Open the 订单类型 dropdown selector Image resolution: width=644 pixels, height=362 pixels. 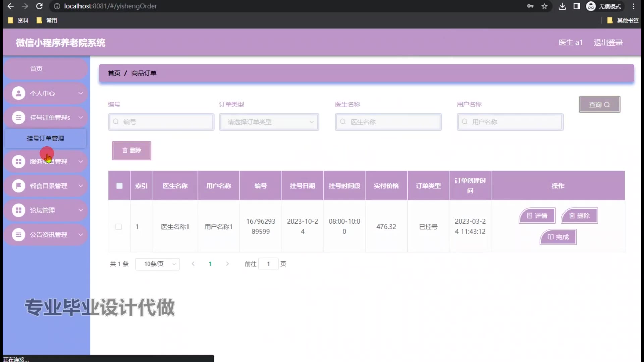(269, 122)
